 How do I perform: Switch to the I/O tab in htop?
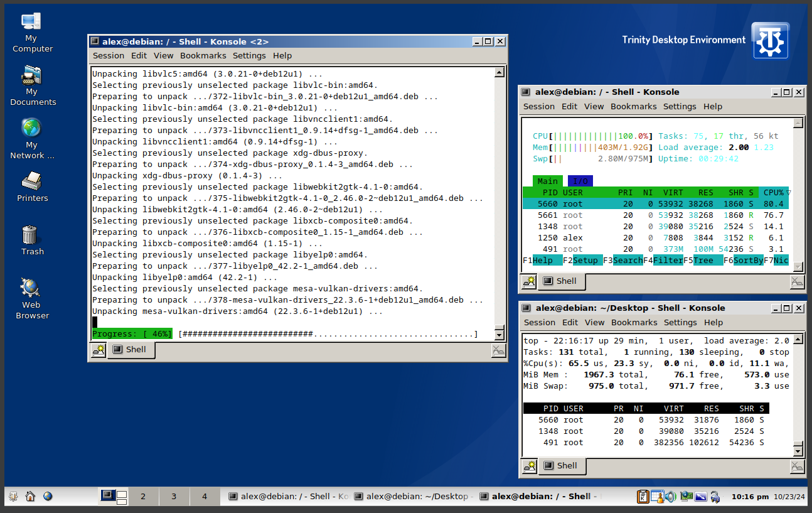coord(580,181)
